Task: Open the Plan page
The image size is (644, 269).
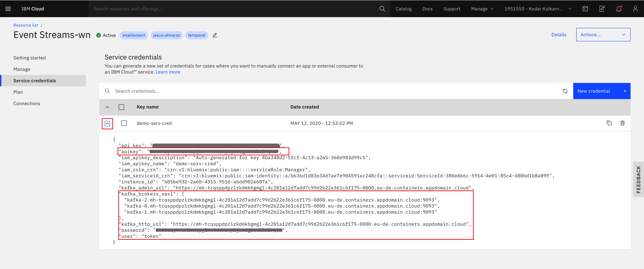Action: (x=18, y=92)
